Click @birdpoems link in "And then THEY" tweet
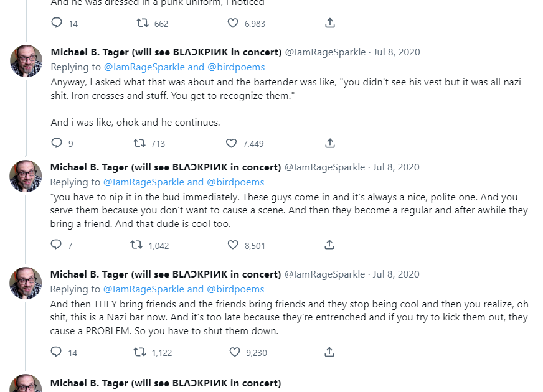This screenshot has width=543, height=392. pos(235,289)
